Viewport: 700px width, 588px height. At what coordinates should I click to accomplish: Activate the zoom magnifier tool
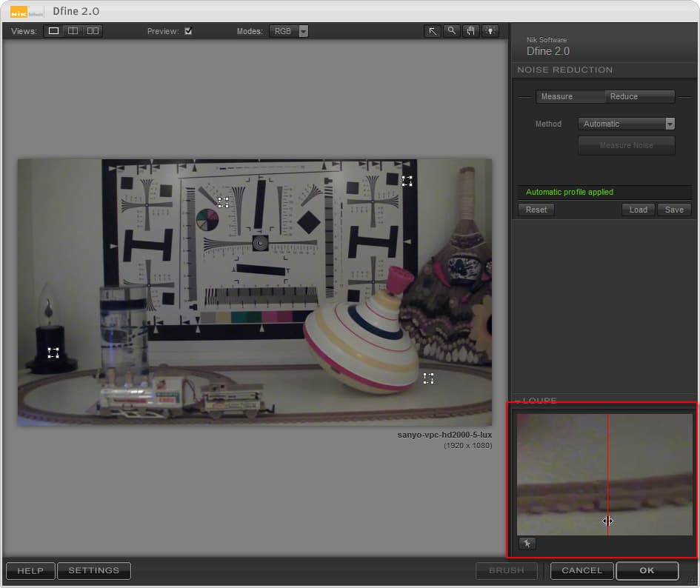[x=452, y=31]
